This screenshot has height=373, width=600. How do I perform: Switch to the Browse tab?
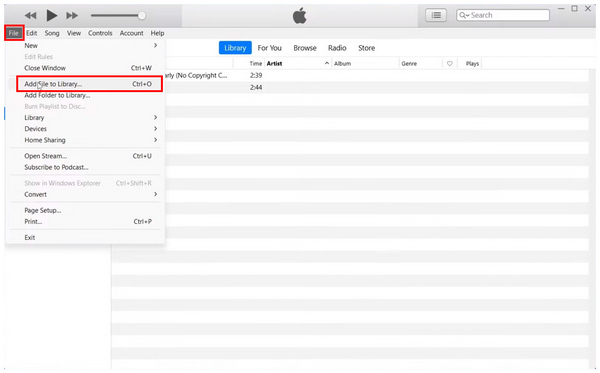click(305, 48)
